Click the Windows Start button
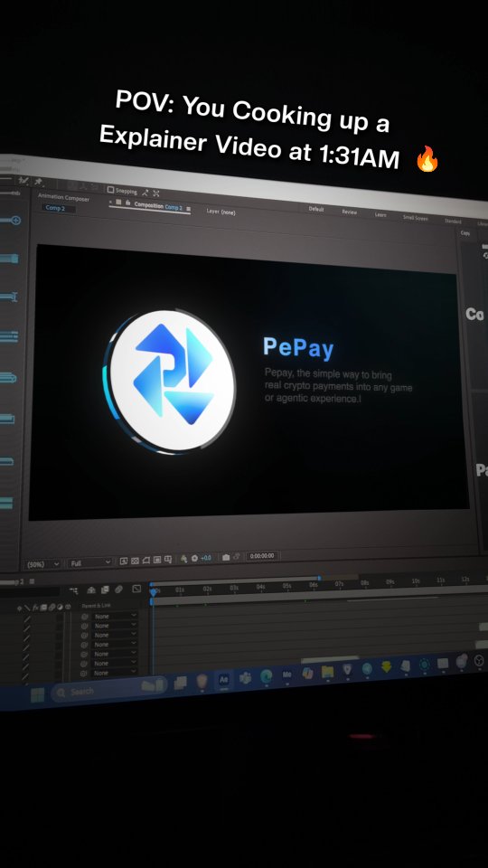This screenshot has width=488, height=868. click(x=37, y=694)
